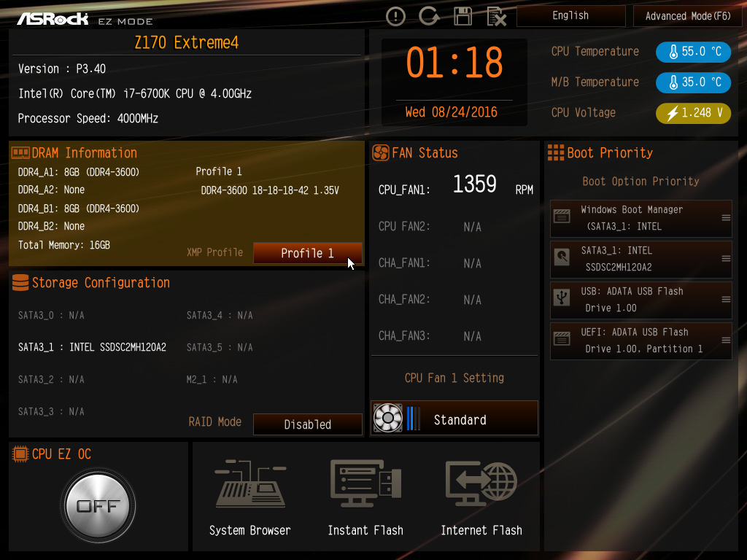Toggle the CPU EZ OC OFF knob
747x560 pixels.
click(98, 506)
